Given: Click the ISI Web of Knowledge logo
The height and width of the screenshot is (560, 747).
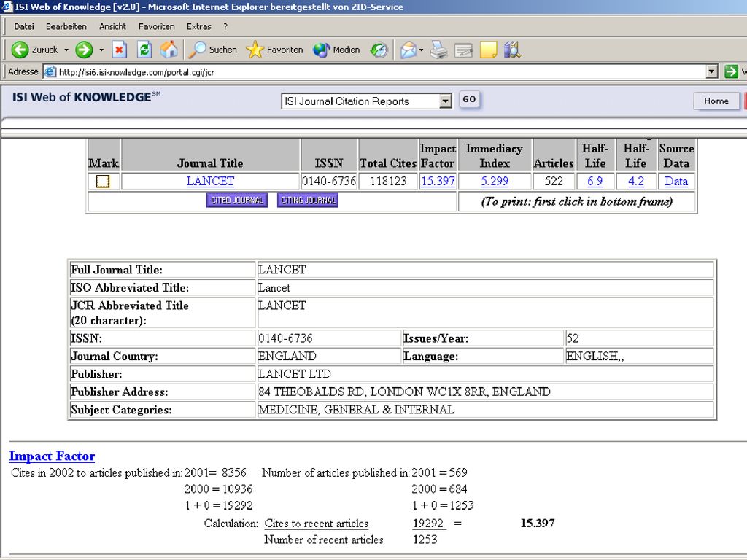Looking at the screenshot, I should (86, 97).
